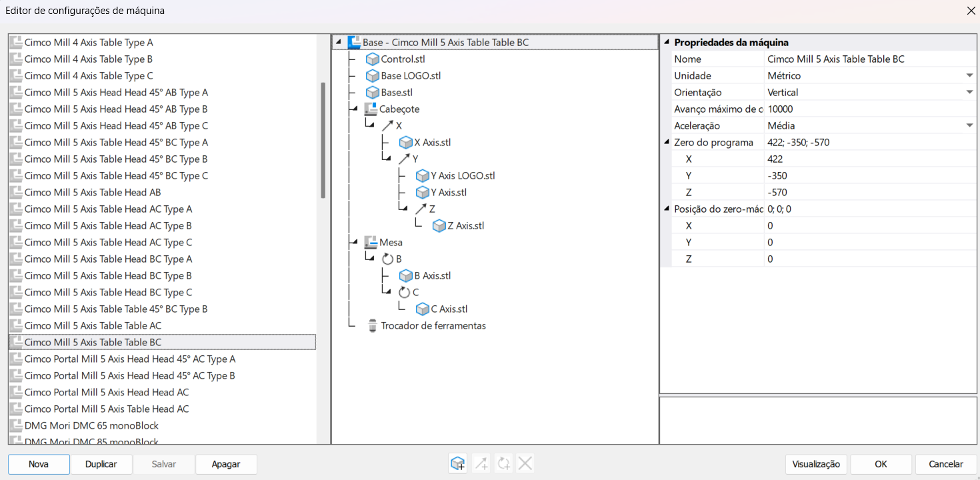Click the delete X toolbar icon
This screenshot has width=980, height=480.
click(x=525, y=463)
